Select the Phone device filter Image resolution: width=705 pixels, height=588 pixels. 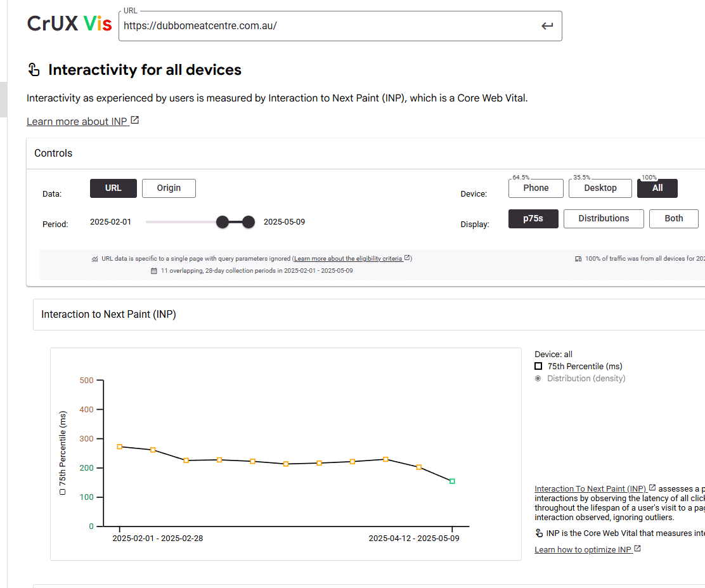(x=536, y=188)
